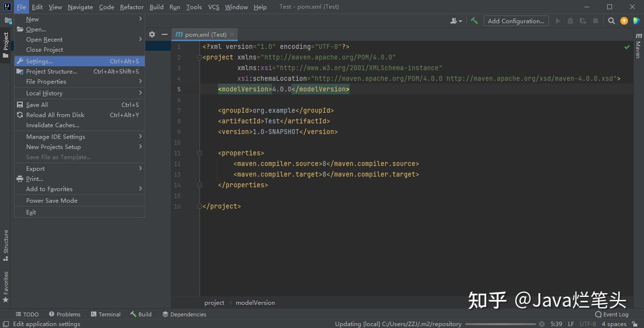Choose Reload All from Disk
The height and width of the screenshot is (328, 644).
point(79,115)
